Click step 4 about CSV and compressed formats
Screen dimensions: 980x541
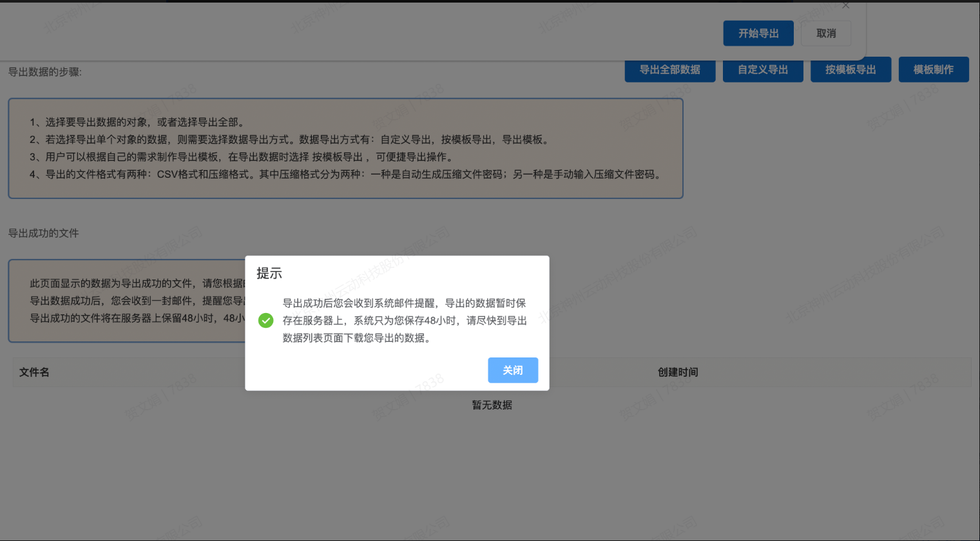[x=346, y=175]
